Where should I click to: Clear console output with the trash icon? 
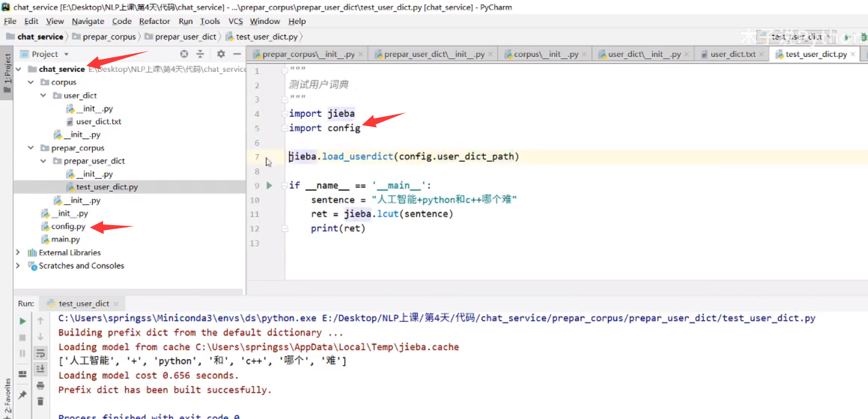(40, 401)
